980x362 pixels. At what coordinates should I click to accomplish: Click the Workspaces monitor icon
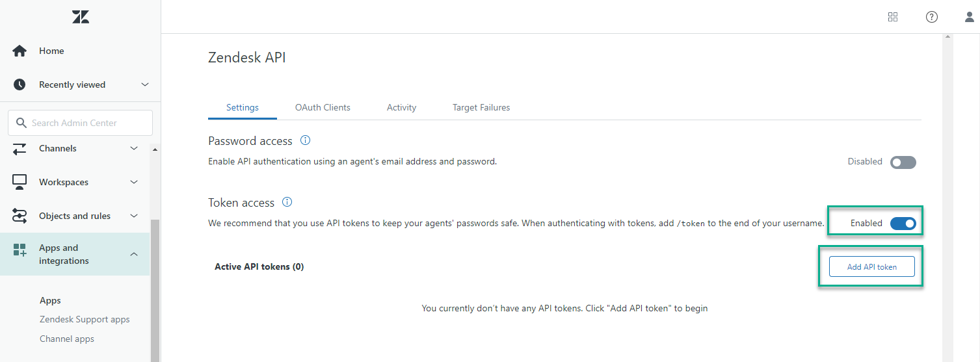tap(20, 182)
